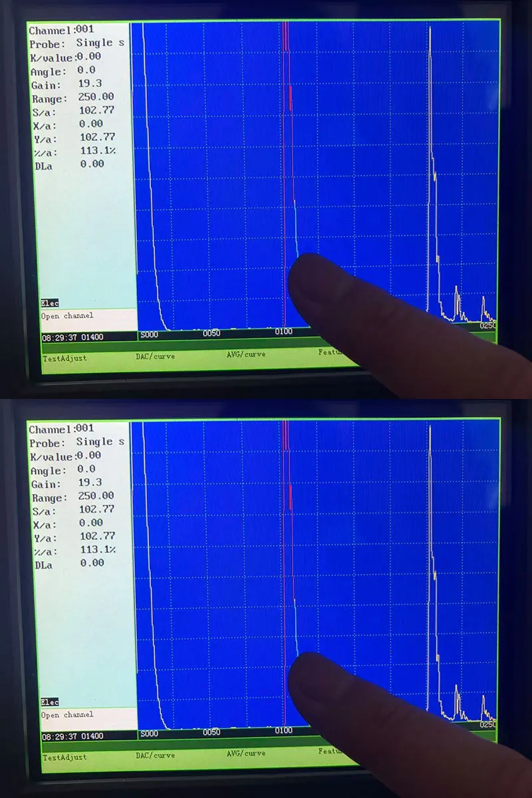The height and width of the screenshot is (798, 532).
Task: Click X/a 0.00 reading in upper photo
Action: pyautogui.click(x=68, y=124)
